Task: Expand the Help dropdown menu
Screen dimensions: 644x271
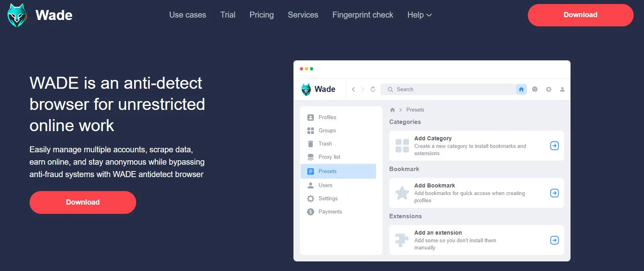Action: tap(419, 15)
